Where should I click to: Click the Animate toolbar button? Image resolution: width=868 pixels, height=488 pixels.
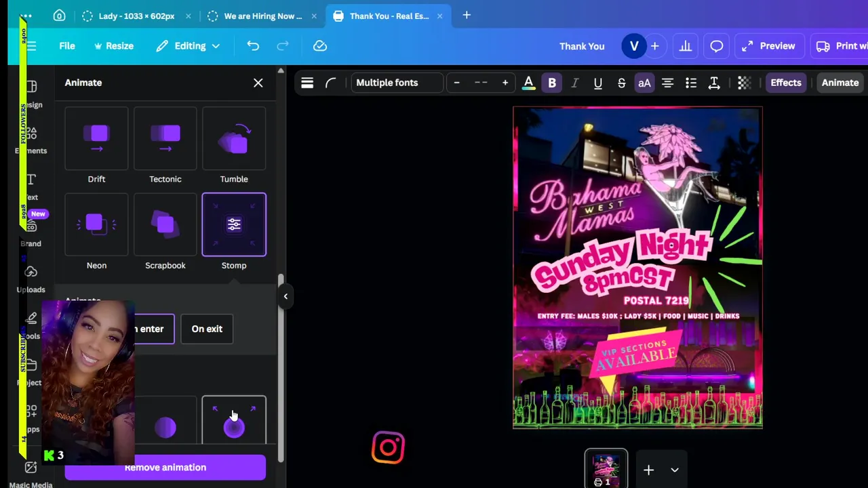(840, 83)
